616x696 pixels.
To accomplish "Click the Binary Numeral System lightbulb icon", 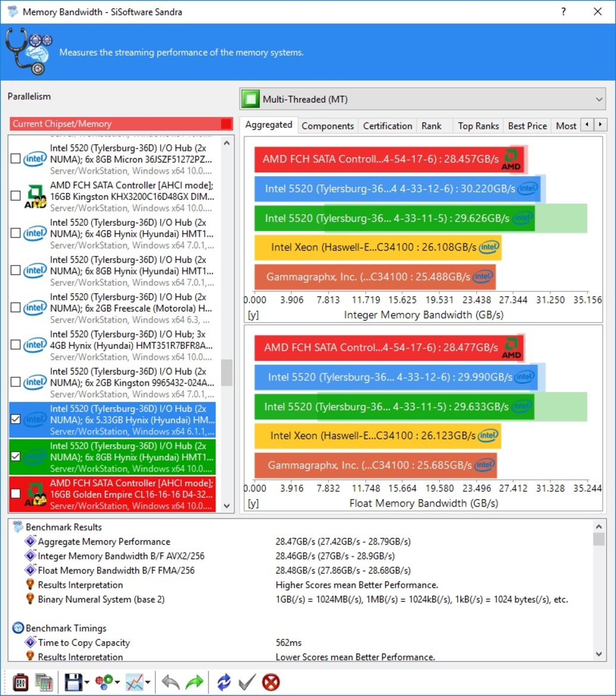I will click(x=30, y=599).
